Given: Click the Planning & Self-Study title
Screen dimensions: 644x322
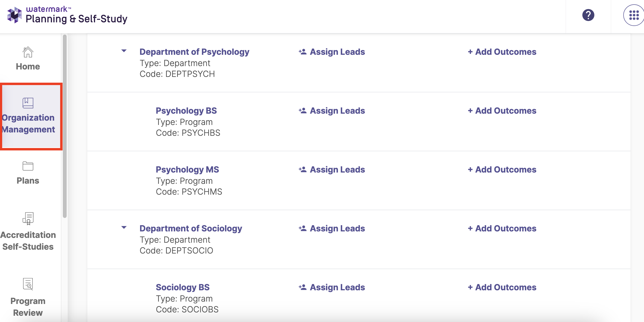Looking at the screenshot, I should 77,19.
